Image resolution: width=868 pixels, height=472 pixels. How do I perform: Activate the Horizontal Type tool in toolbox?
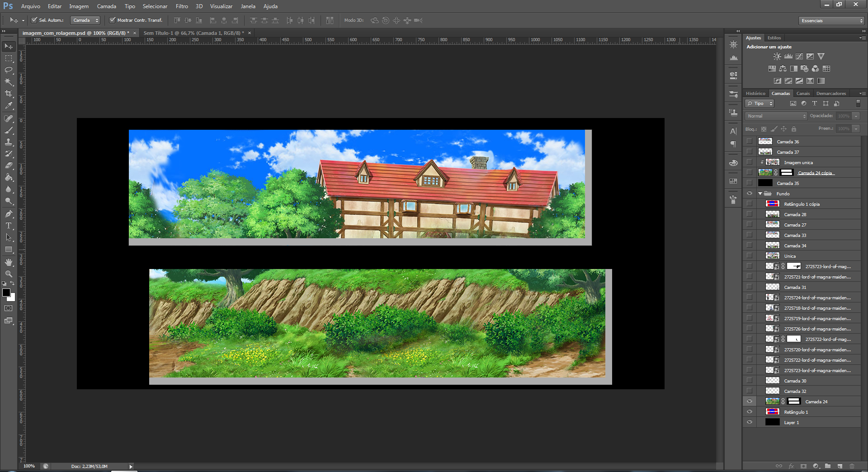9,226
